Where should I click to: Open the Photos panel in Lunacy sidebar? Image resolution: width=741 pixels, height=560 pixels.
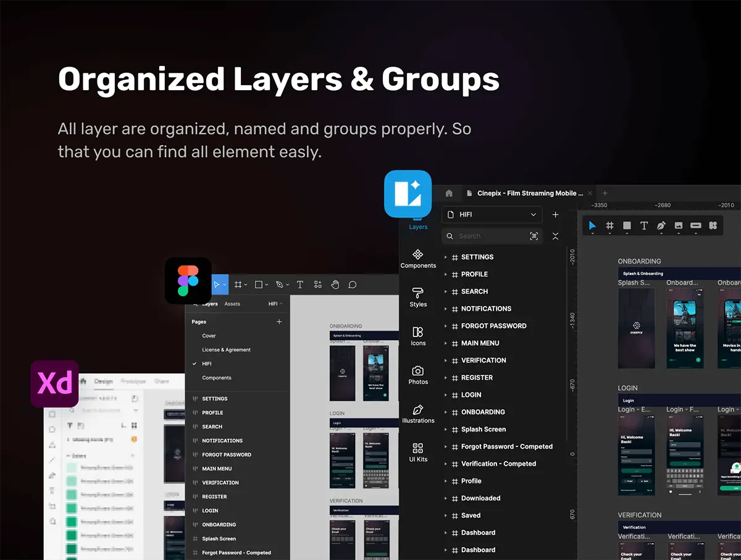(418, 375)
